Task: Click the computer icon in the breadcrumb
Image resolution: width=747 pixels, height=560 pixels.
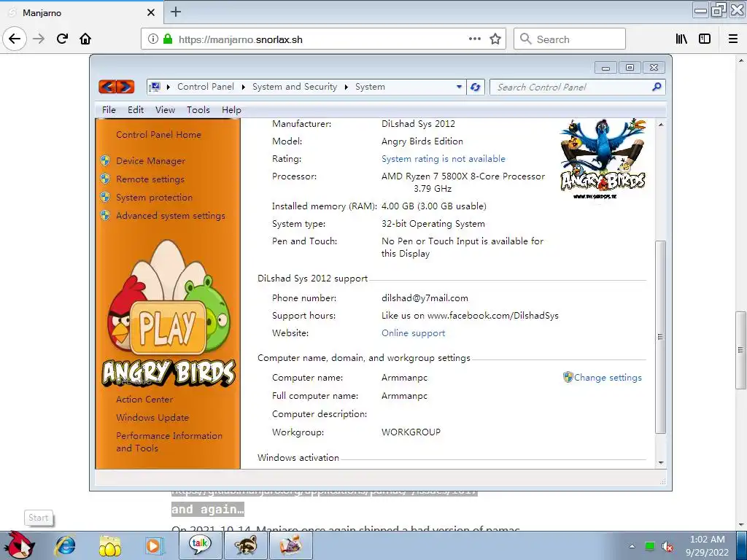Action: 155,87
